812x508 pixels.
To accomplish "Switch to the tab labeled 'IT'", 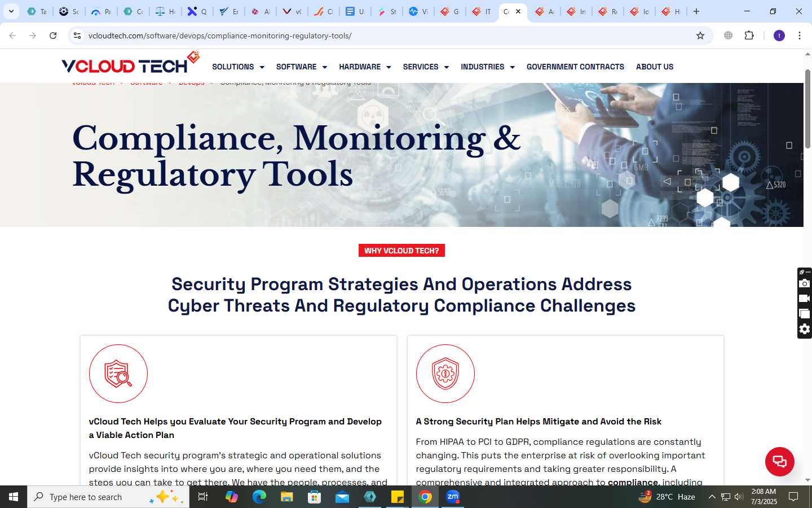I will (x=482, y=11).
